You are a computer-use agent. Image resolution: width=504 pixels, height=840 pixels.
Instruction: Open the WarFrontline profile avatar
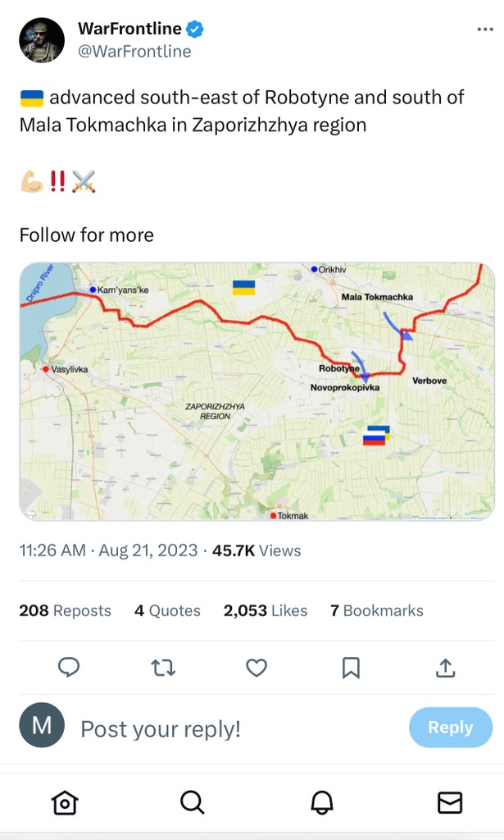pos(42,40)
